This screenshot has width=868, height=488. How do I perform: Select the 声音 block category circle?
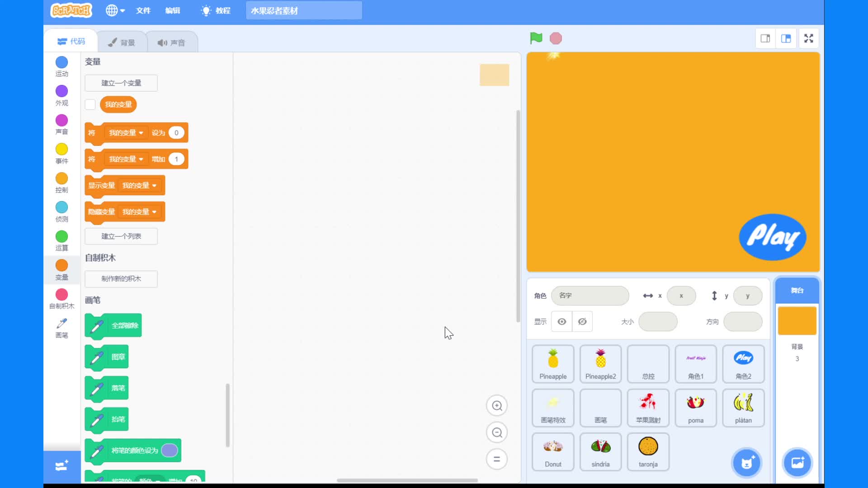point(62,120)
